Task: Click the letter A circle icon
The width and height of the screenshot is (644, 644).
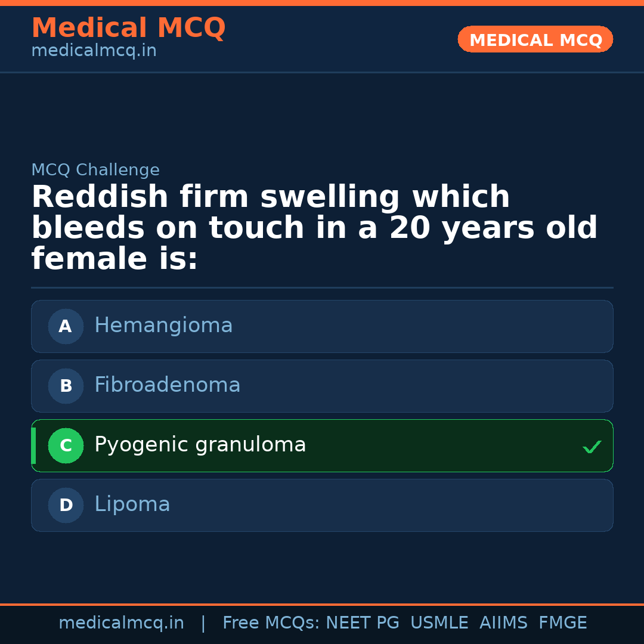Action: click(x=66, y=326)
